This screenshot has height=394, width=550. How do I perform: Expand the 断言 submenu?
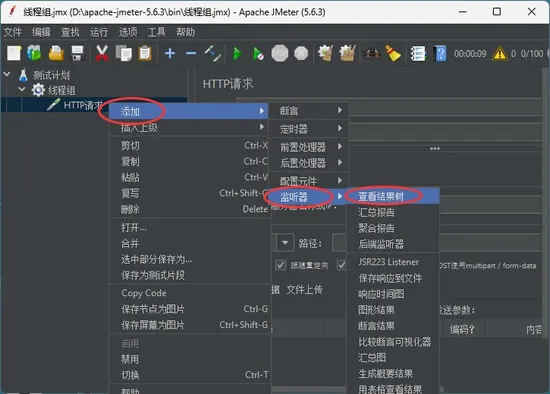coord(309,111)
